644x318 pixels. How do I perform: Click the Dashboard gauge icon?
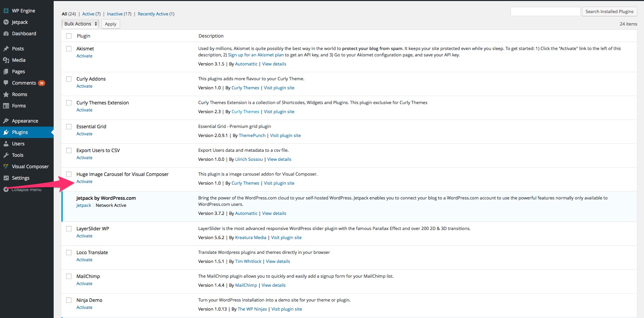click(6, 34)
